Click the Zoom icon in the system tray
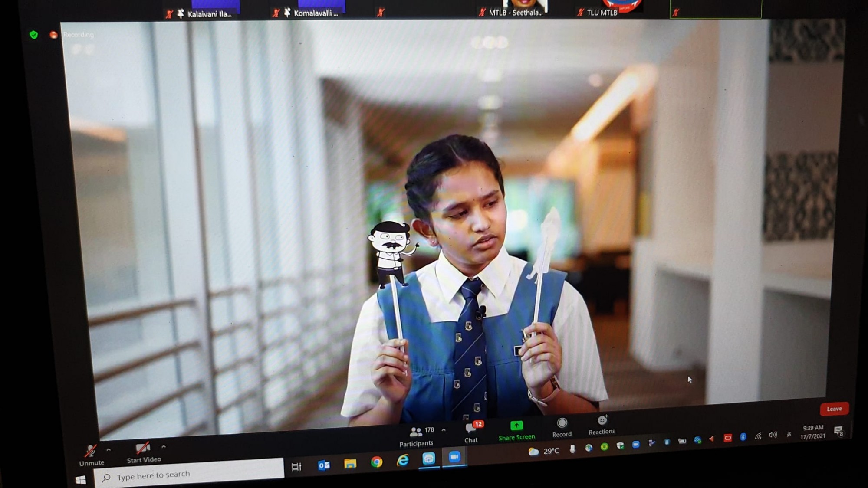Image resolution: width=868 pixels, height=488 pixels. pos(636,444)
